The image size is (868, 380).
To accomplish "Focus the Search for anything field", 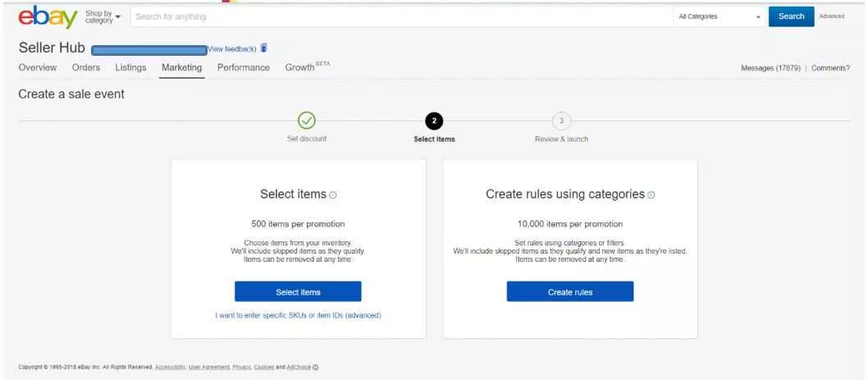I will click(x=394, y=16).
